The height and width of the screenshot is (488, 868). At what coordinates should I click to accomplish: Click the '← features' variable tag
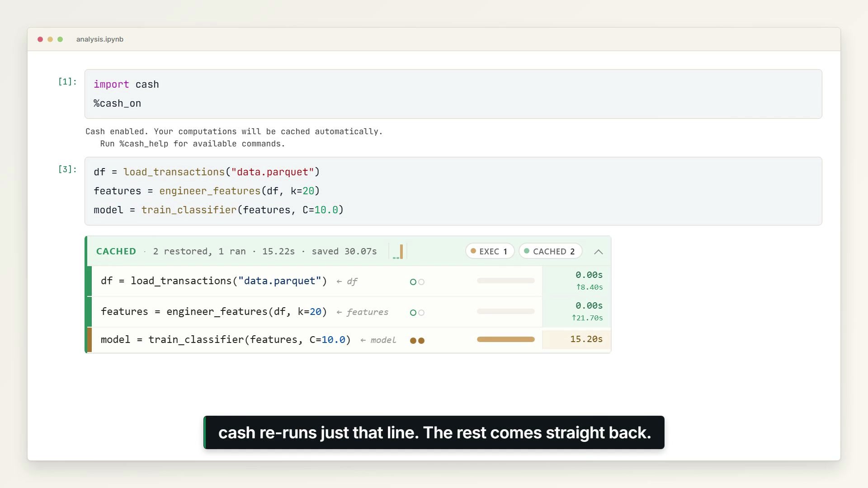(362, 312)
